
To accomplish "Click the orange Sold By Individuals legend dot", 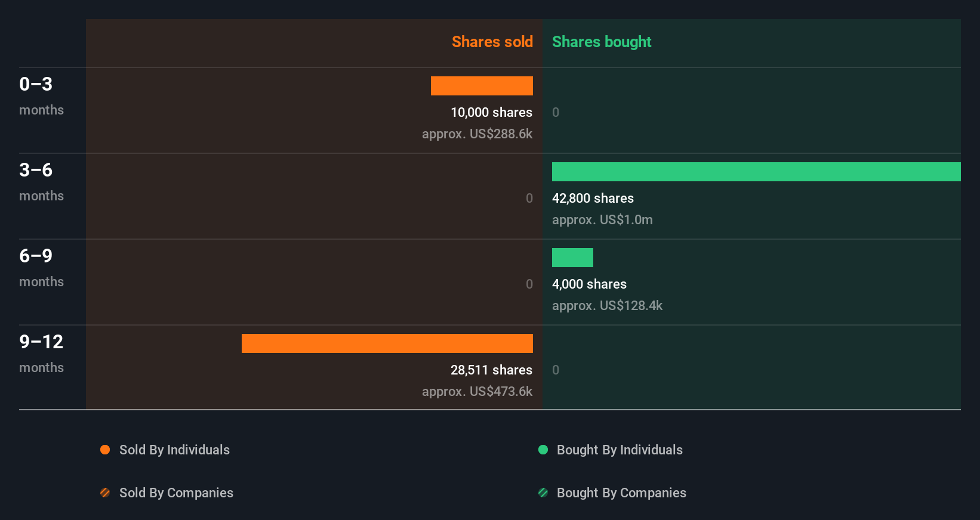I will [105, 450].
